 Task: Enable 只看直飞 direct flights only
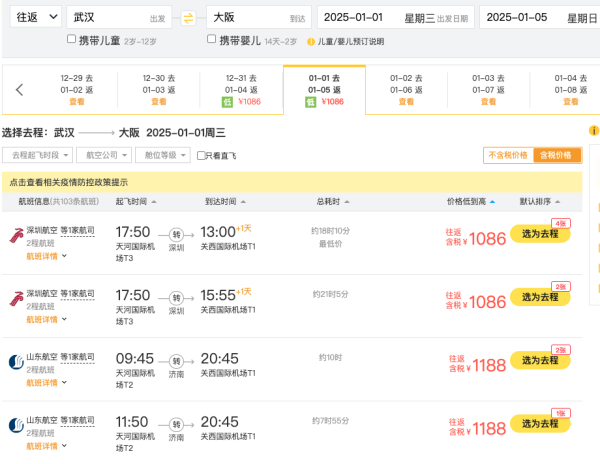201,155
